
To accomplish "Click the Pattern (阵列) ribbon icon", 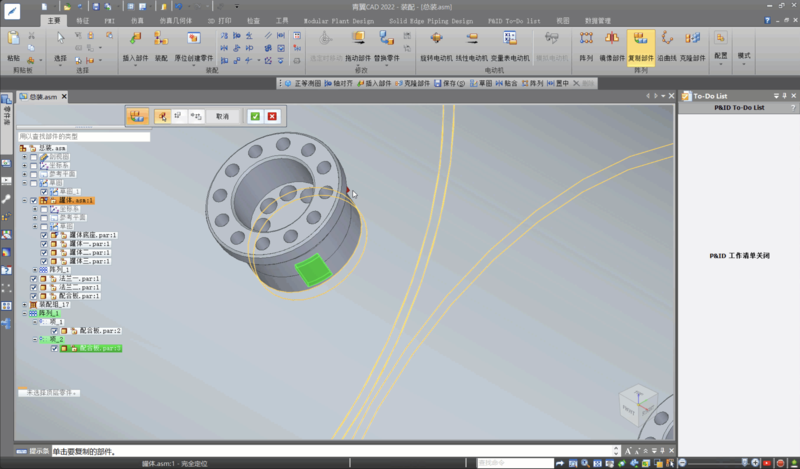I will (x=586, y=41).
